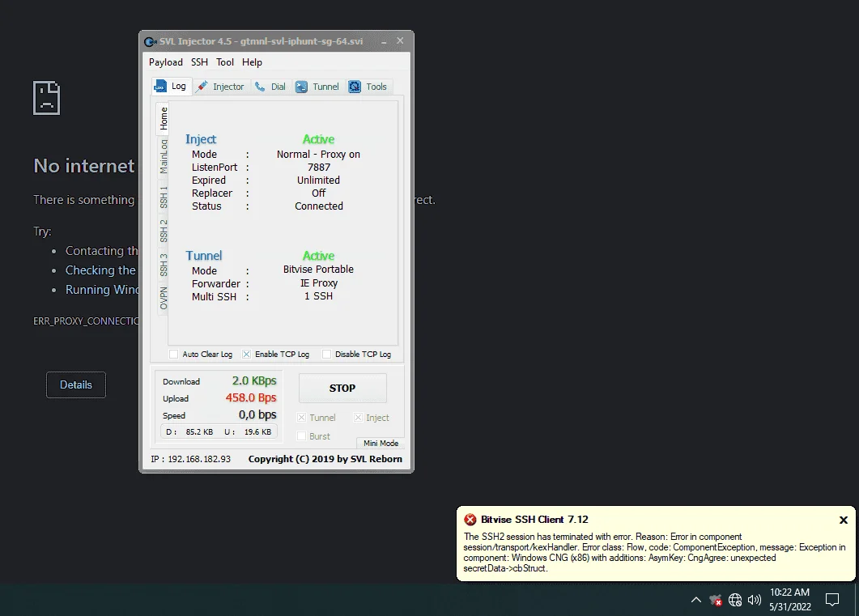Switch to the Tools tab
This screenshot has height=616, width=859.
tap(368, 87)
